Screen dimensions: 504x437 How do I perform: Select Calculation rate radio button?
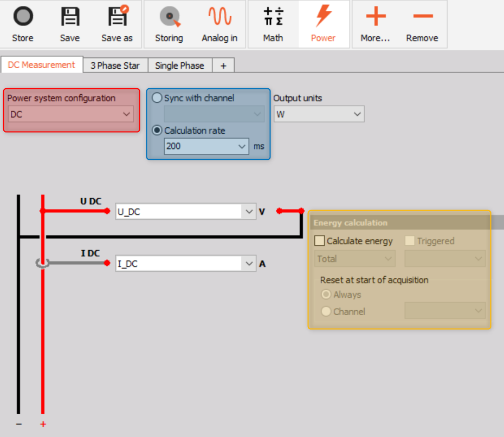pyautogui.click(x=157, y=131)
